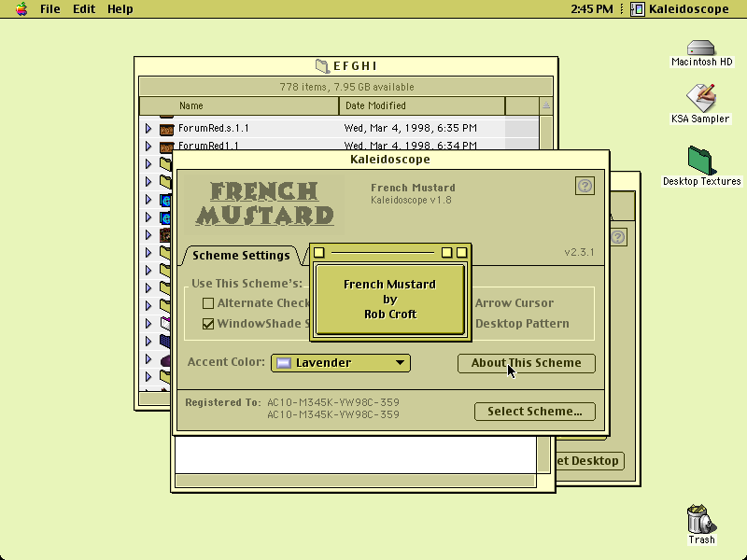Screen dimensions: 747x560
Task: Open the Edit menu
Action: tap(84, 8)
